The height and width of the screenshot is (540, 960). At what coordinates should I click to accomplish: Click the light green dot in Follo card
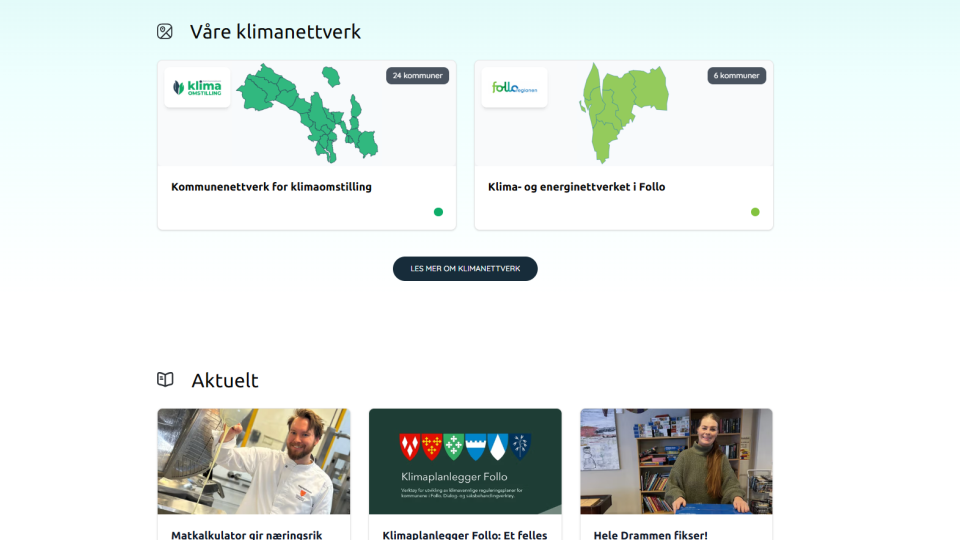pyautogui.click(x=755, y=212)
